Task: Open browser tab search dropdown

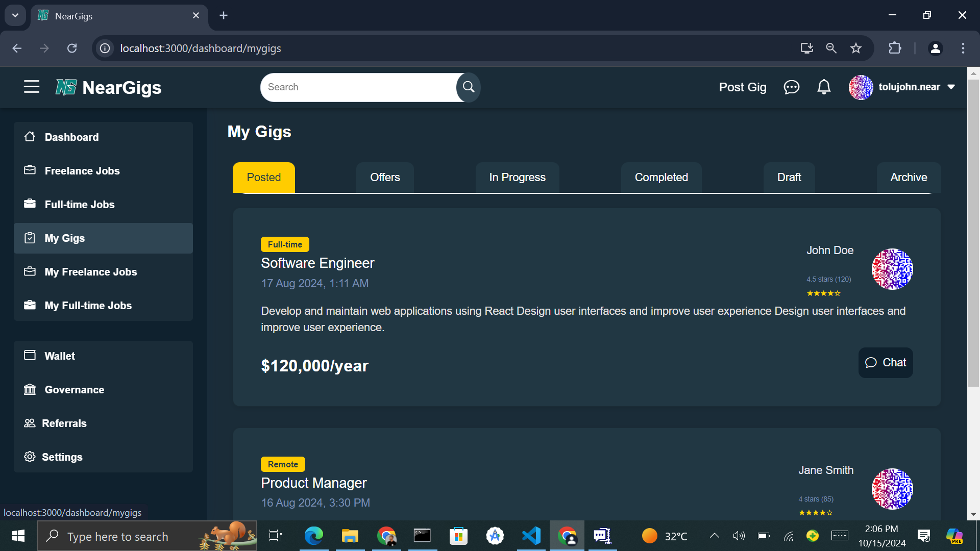Action: click(x=15, y=15)
